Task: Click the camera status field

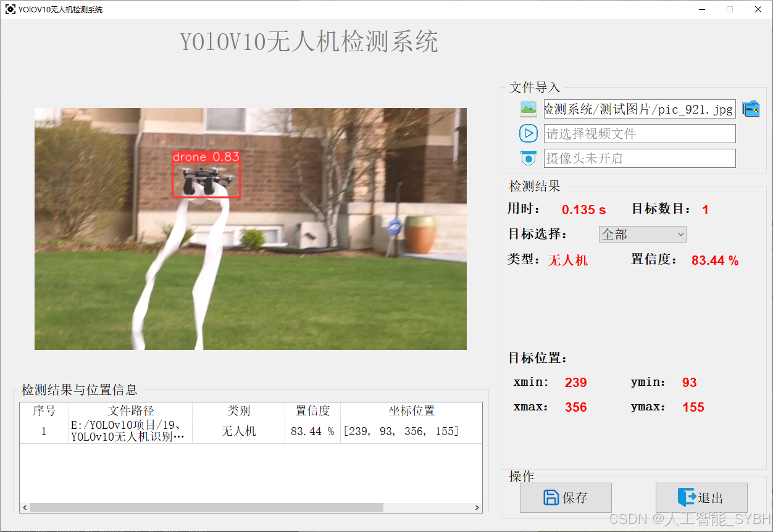Action: (640, 158)
